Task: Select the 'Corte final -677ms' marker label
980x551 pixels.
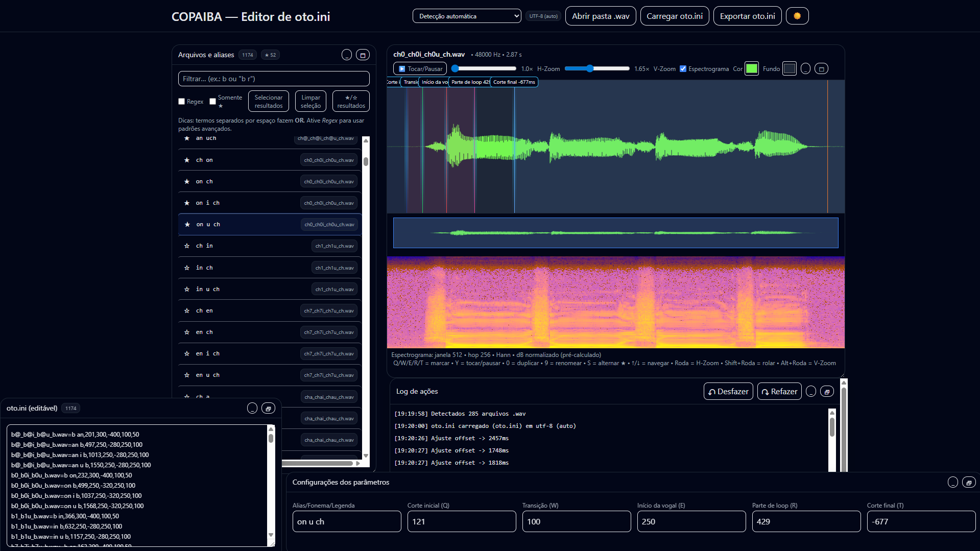Action: point(514,82)
